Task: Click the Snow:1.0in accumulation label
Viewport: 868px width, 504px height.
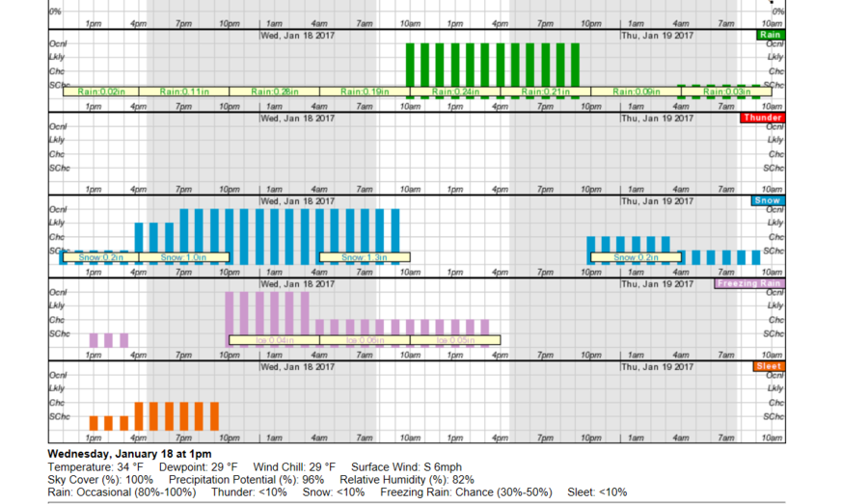Action: coord(184,257)
